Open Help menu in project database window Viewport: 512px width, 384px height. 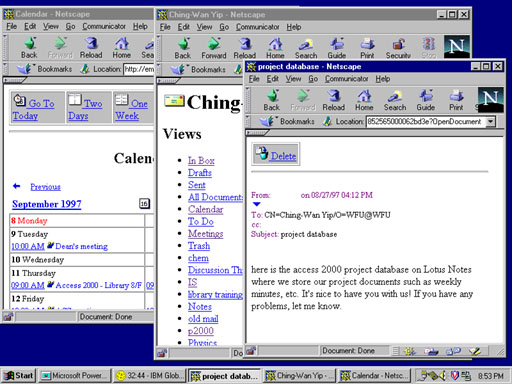click(383, 79)
